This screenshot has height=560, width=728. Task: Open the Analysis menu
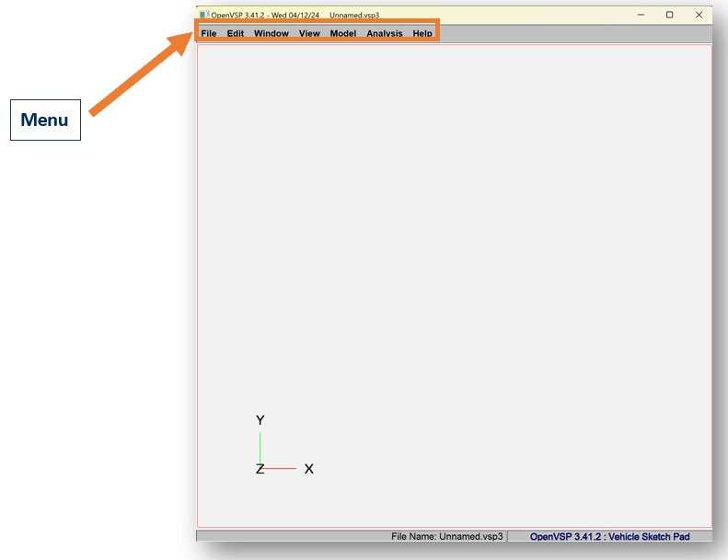385,33
